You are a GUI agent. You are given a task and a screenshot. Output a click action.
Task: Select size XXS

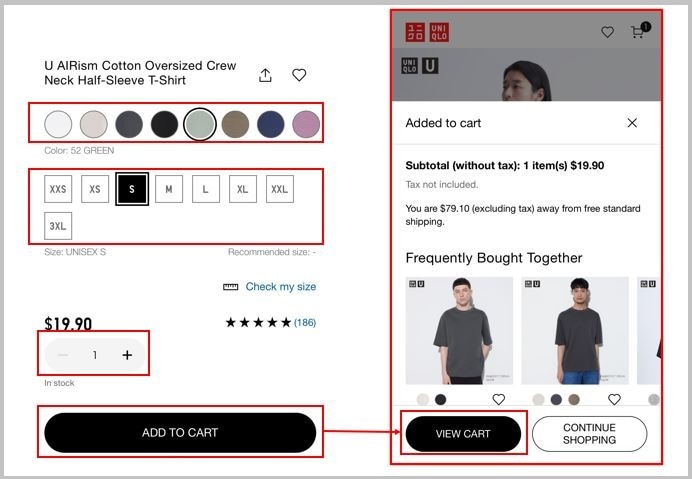point(58,189)
